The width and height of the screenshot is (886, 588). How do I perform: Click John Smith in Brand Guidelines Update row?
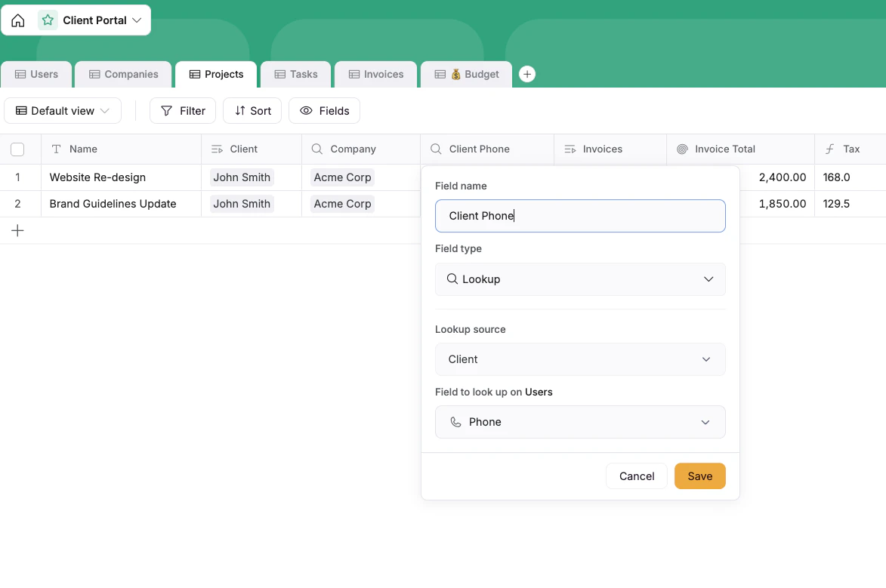pos(242,204)
